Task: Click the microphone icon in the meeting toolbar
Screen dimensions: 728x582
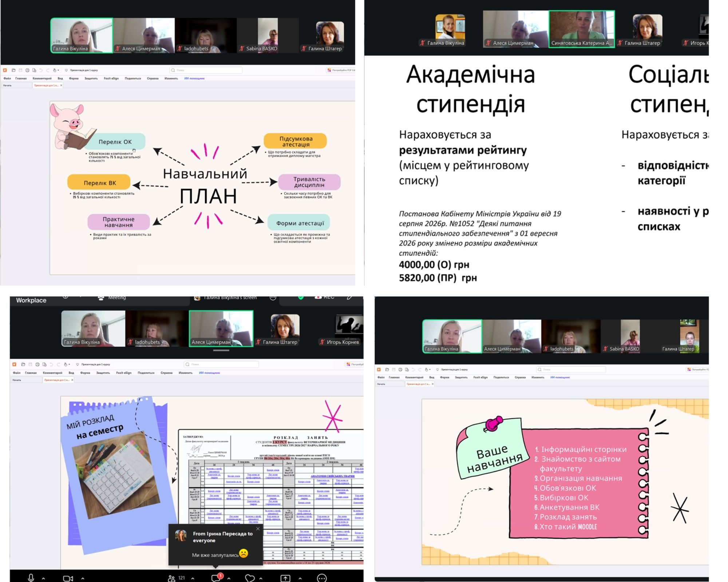Action: 31,578
